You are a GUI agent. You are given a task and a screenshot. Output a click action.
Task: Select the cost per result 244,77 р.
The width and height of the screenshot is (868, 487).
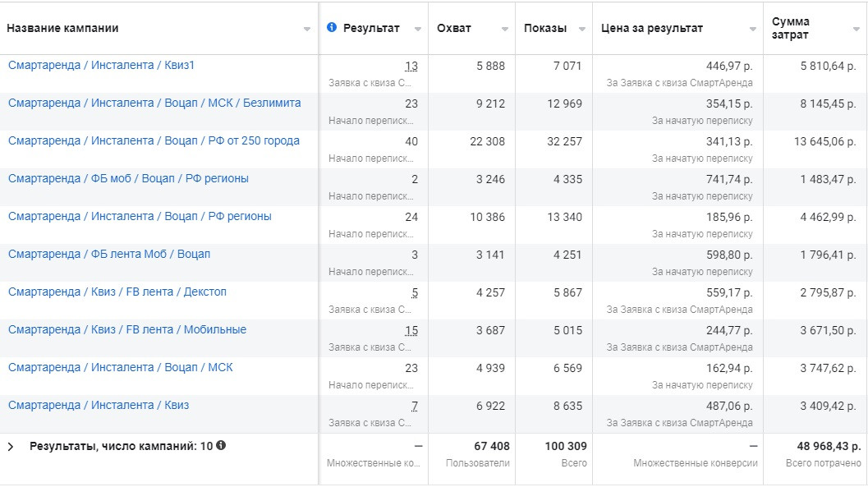[x=729, y=330]
